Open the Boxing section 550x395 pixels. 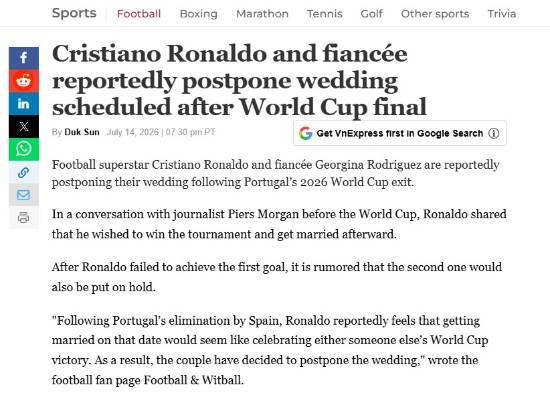coord(199,14)
